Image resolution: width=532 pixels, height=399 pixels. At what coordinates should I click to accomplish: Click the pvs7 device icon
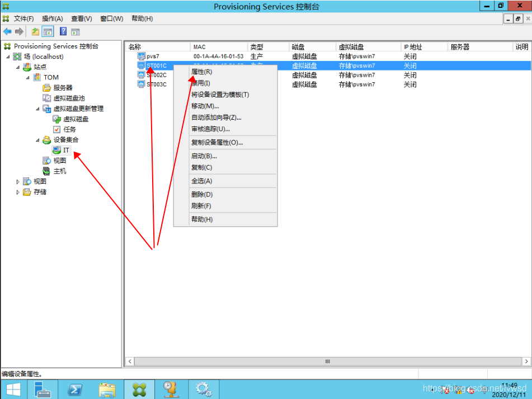click(142, 57)
